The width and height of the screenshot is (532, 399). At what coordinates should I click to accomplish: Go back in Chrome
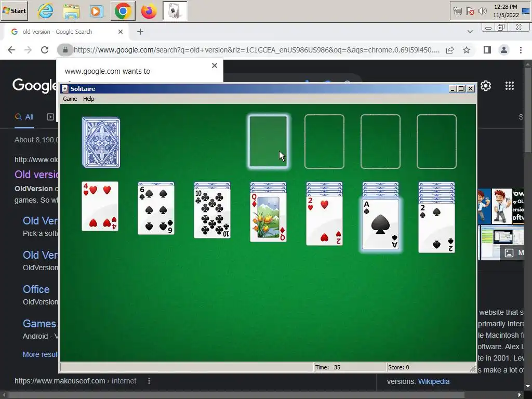(11, 50)
